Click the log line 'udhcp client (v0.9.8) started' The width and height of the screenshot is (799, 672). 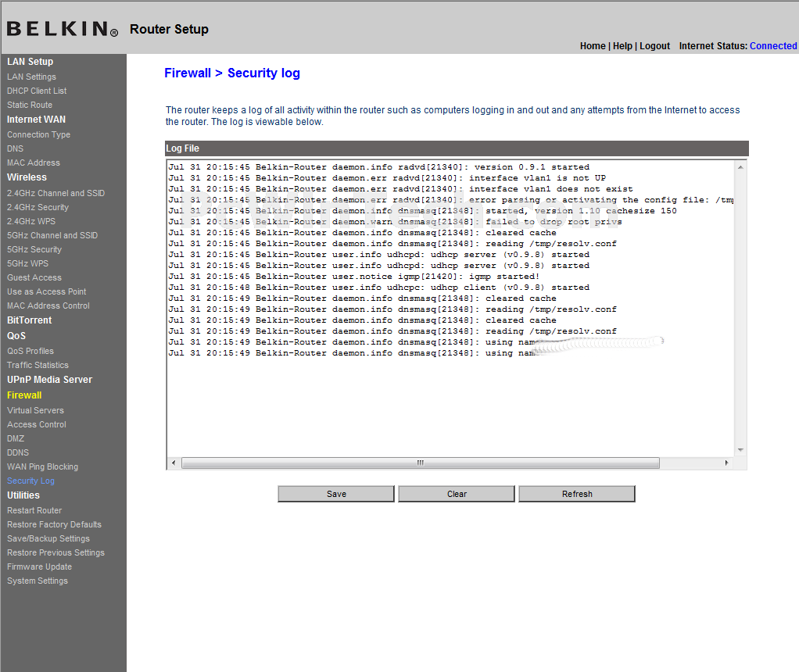pyautogui.click(x=378, y=288)
